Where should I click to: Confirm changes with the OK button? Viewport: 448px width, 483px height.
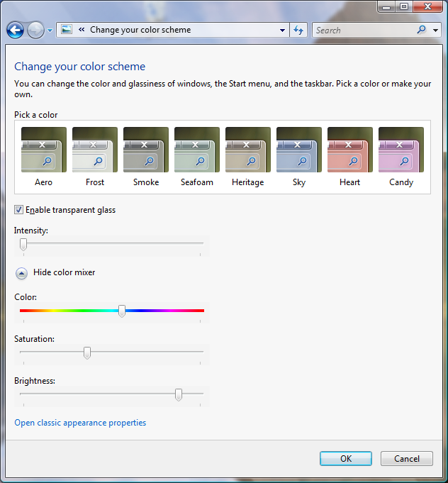346,459
